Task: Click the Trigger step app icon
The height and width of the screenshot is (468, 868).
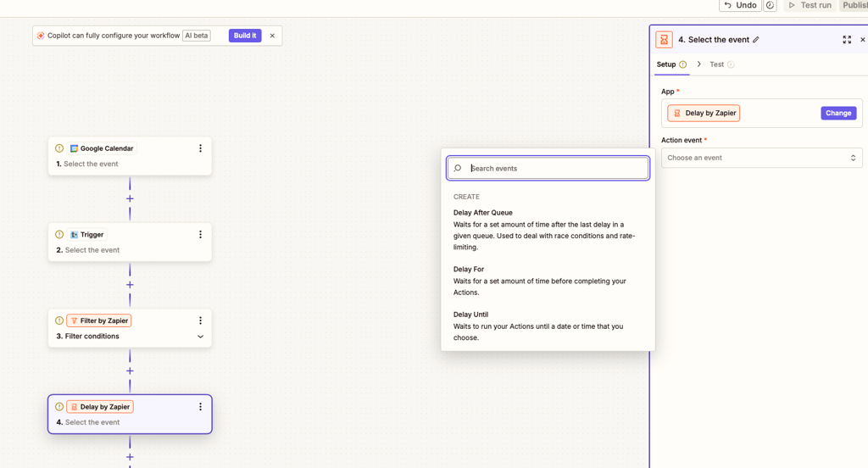Action: (x=74, y=234)
